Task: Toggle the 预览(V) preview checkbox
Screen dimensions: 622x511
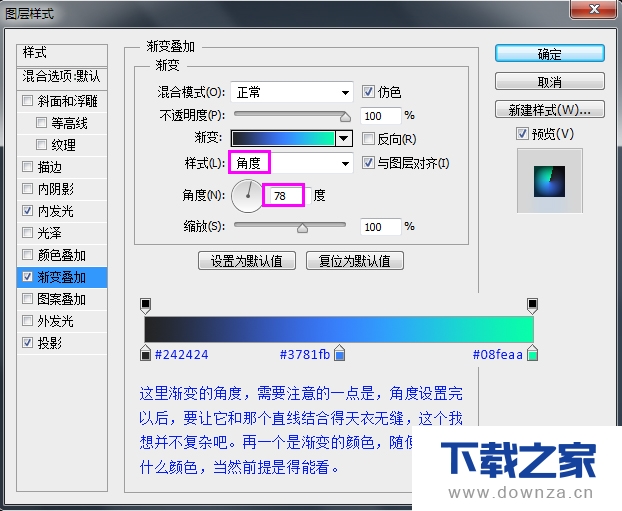Action: point(522,134)
